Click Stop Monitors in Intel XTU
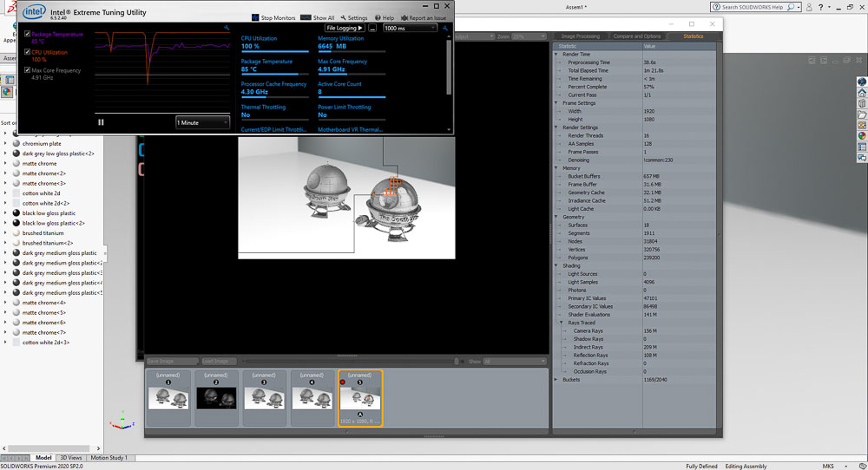Viewport: 868px width, 470px height. pos(273,17)
